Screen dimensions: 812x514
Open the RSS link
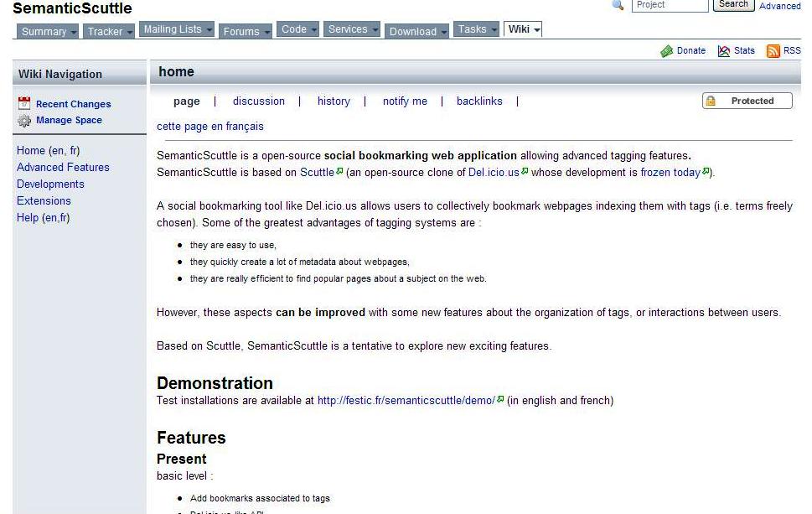coord(792,51)
